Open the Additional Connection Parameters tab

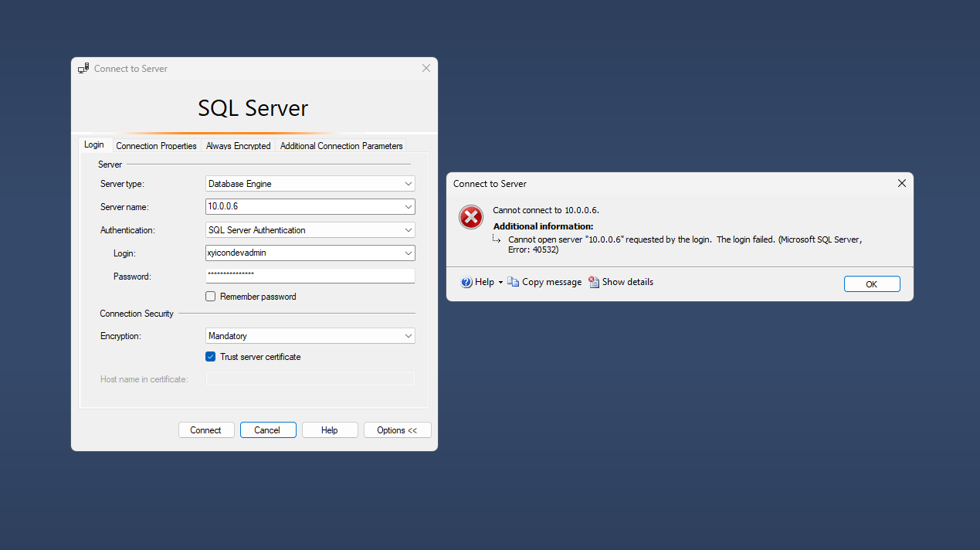[341, 146]
